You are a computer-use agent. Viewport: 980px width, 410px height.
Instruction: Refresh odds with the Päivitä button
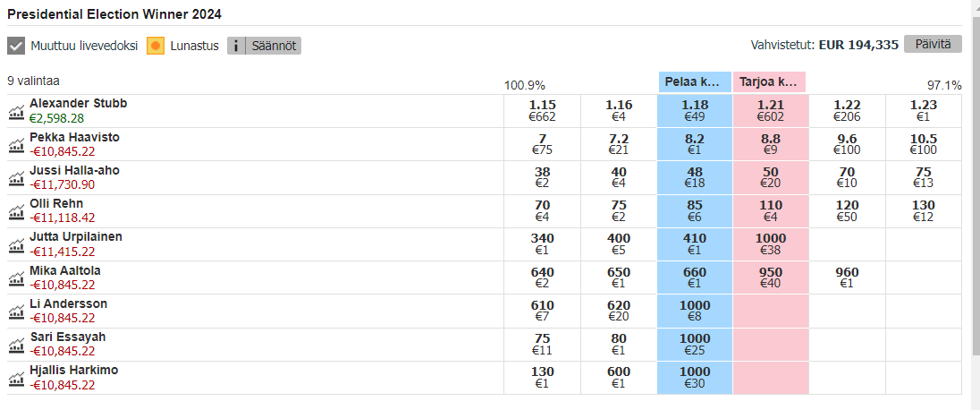click(933, 44)
